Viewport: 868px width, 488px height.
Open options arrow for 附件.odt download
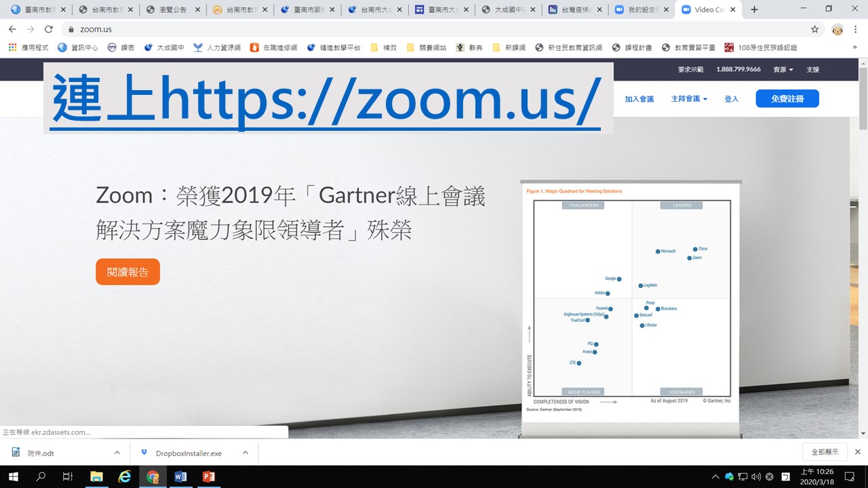click(117, 453)
